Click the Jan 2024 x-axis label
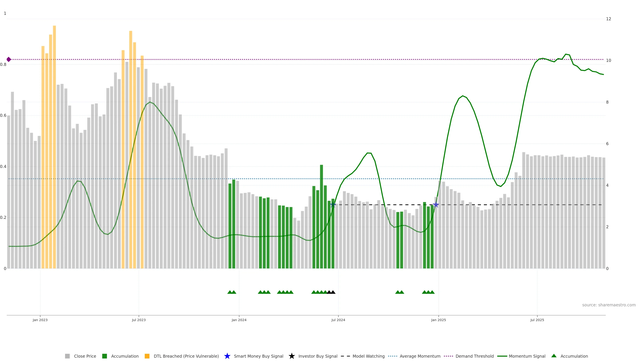 pos(239,320)
